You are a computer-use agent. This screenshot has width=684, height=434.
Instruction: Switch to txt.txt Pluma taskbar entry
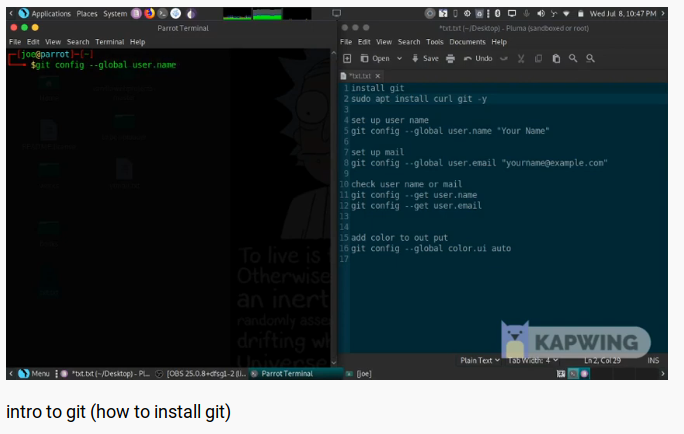[106, 374]
